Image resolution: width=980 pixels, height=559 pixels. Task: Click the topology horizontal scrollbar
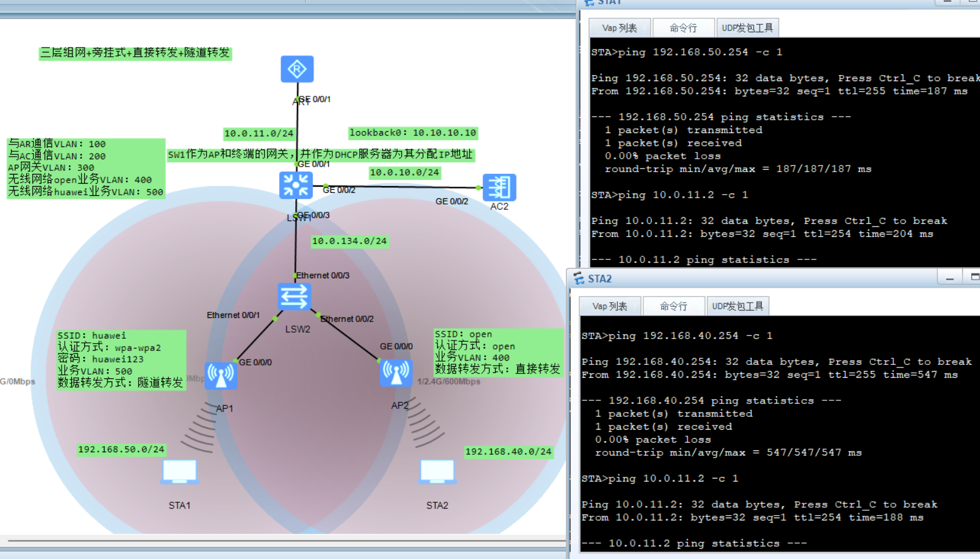[x=287, y=541]
